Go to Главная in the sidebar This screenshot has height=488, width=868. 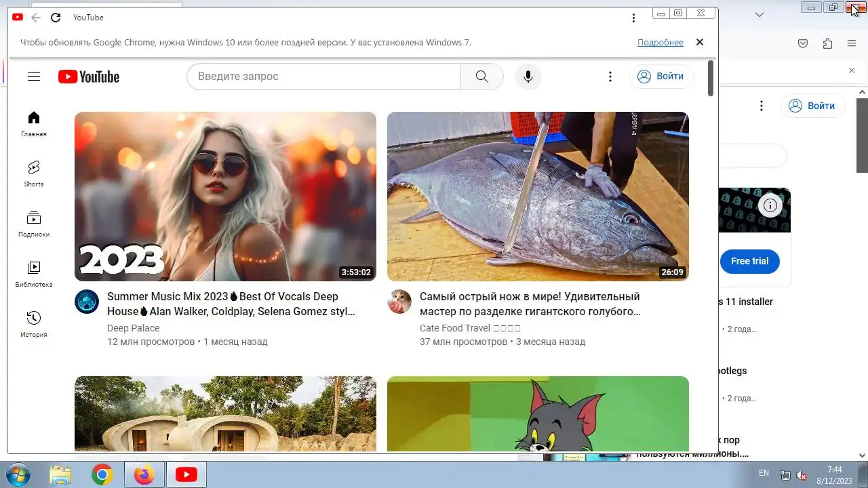[x=34, y=124]
